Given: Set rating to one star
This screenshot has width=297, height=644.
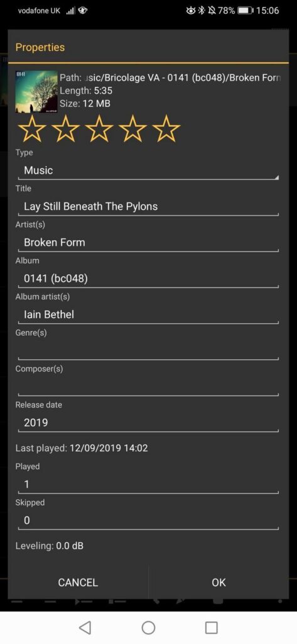Looking at the screenshot, I should pos(33,128).
